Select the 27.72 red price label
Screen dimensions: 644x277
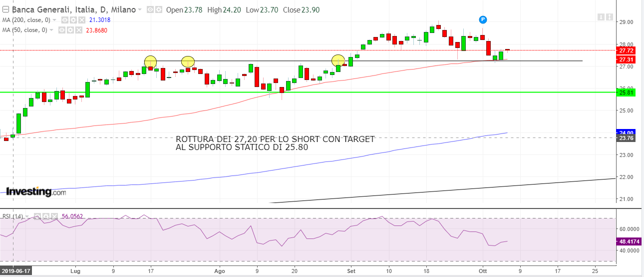[x=626, y=50]
